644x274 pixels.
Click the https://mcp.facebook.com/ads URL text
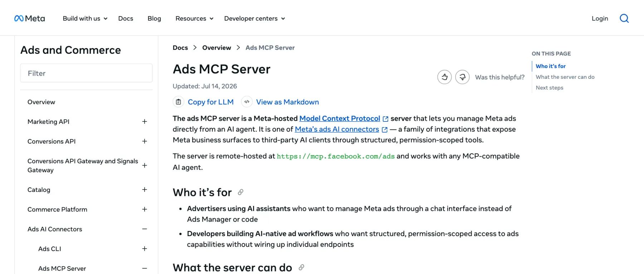coord(336,156)
